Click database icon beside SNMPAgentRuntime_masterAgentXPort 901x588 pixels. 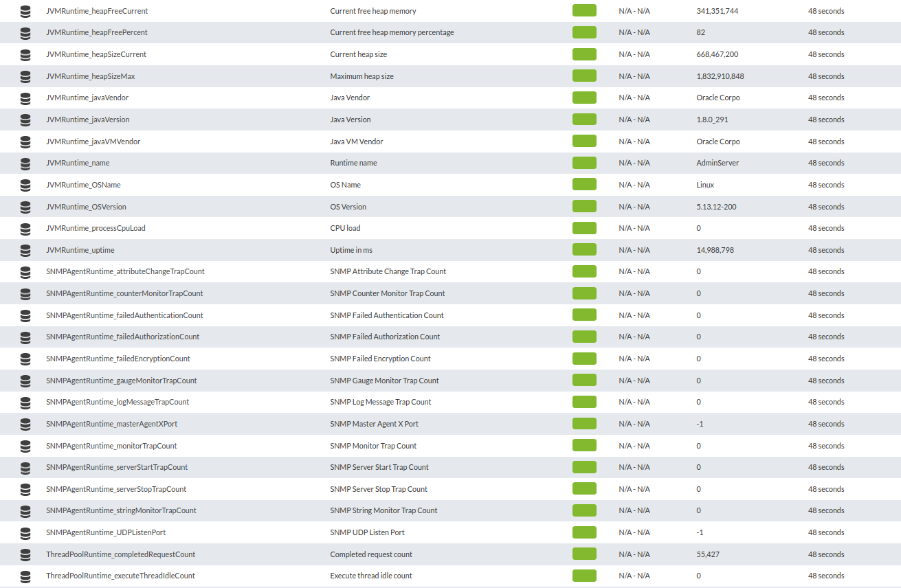pos(25,425)
